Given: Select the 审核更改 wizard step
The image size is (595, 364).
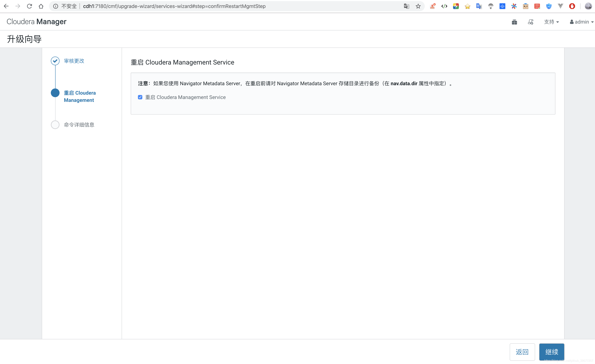Looking at the screenshot, I should [x=74, y=61].
